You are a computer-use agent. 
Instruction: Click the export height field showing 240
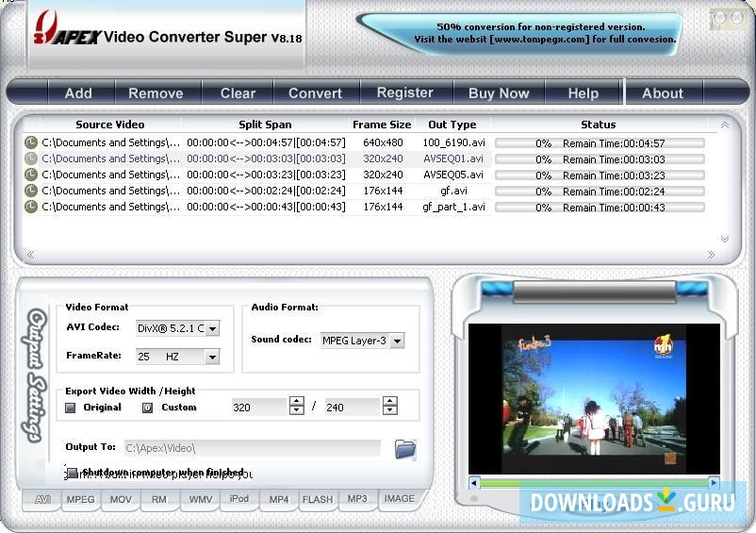[353, 408]
